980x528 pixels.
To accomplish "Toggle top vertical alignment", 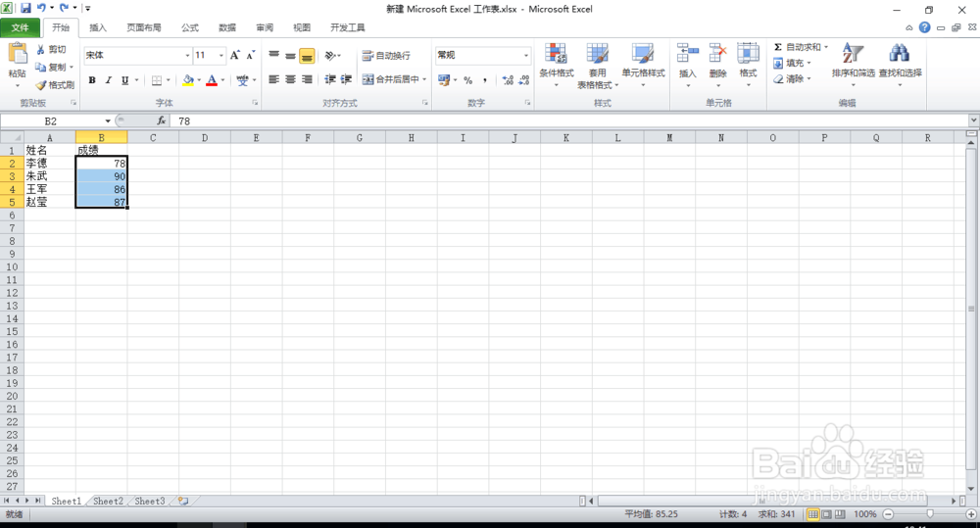I will pyautogui.click(x=273, y=55).
